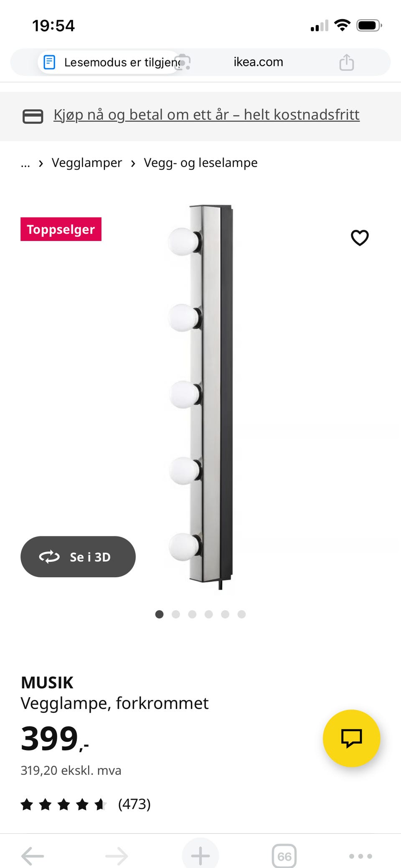Open reader mode via Lesemodus icon

(49, 62)
